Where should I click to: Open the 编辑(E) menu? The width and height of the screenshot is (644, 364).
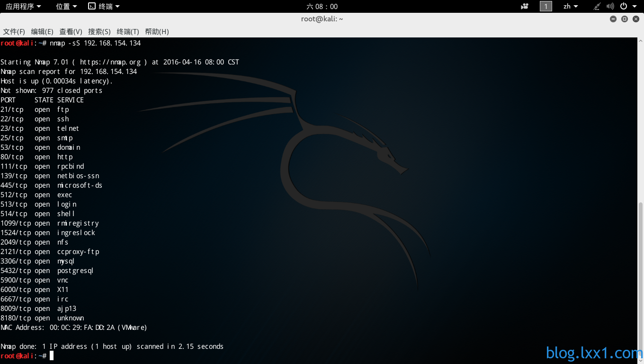click(42, 31)
